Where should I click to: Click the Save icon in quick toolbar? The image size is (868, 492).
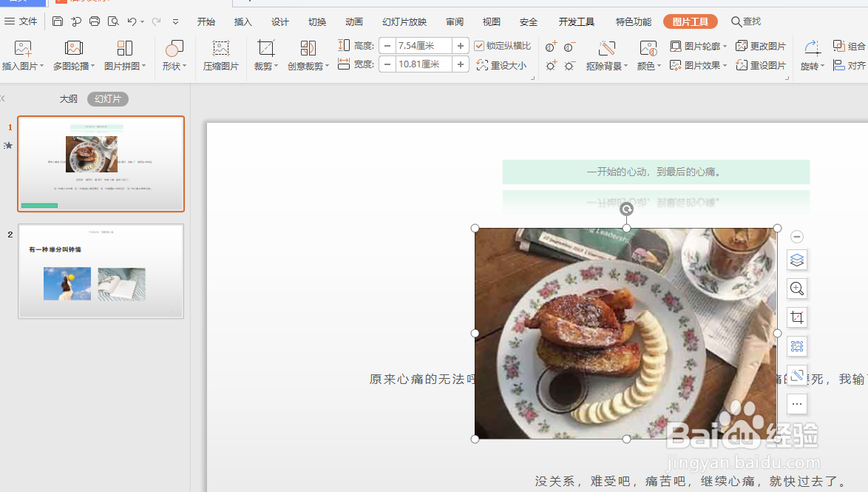point(58,21)
